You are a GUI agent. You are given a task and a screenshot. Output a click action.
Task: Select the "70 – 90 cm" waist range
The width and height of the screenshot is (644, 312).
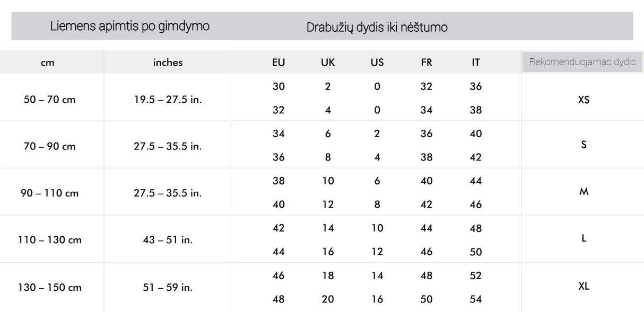pos(50,146)
